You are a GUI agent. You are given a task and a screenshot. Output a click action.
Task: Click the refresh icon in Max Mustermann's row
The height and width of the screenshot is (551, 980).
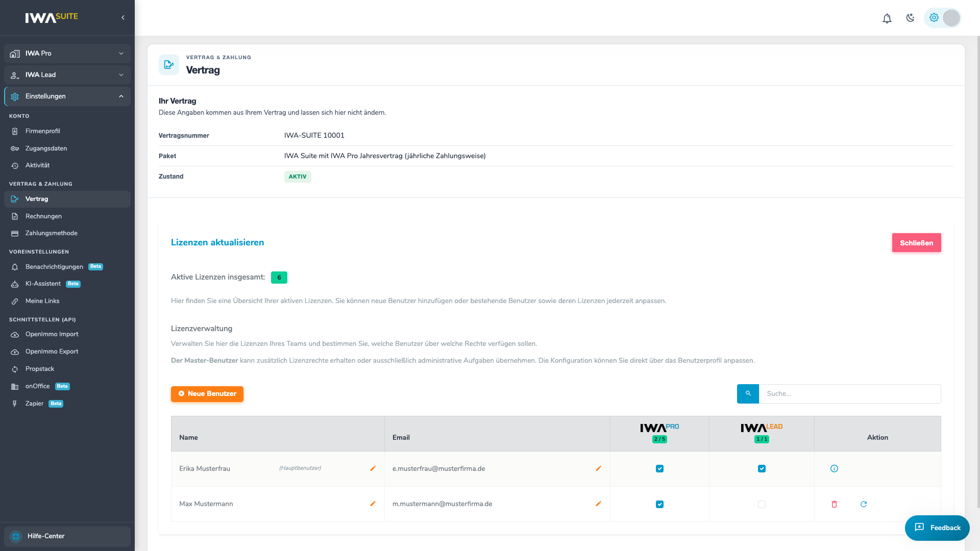(x=864, y=504)
